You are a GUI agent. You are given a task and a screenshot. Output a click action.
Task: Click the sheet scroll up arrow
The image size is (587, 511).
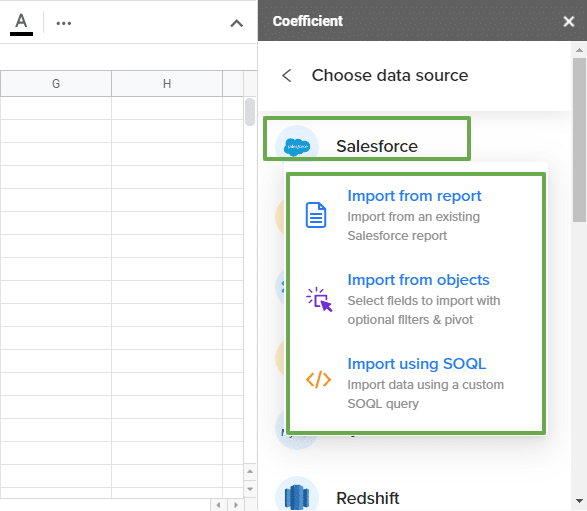[x=250, y=471]
